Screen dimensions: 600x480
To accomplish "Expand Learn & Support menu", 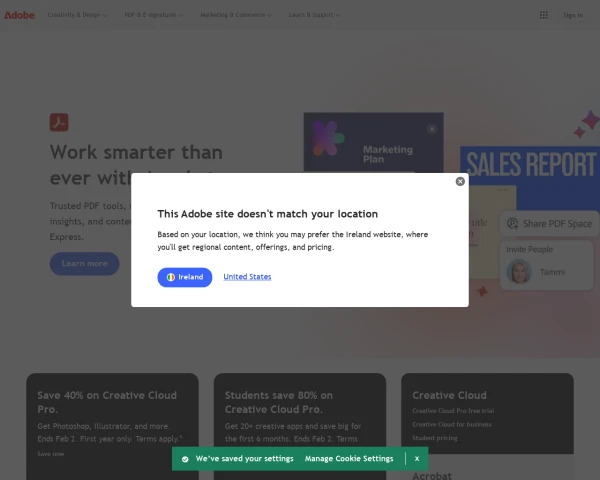I will tap(314, 15).
